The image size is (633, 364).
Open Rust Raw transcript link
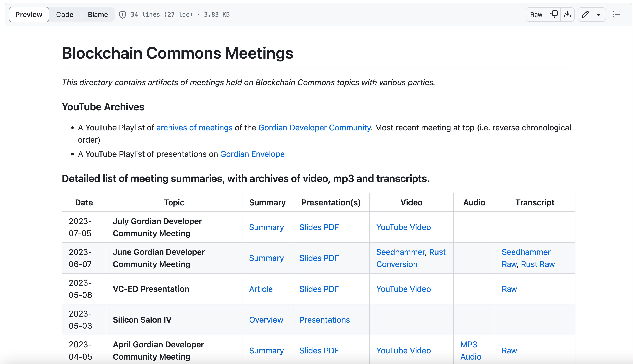pyautogui.click(x=538, y=264)
